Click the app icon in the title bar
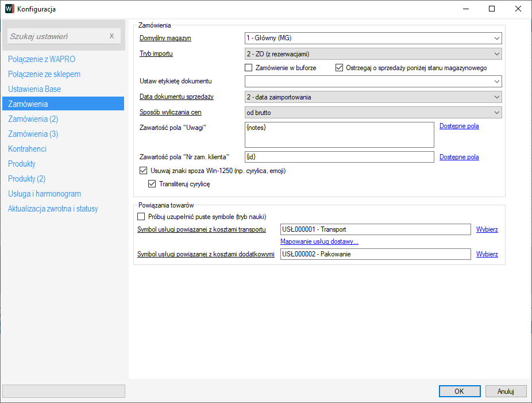 9,9
